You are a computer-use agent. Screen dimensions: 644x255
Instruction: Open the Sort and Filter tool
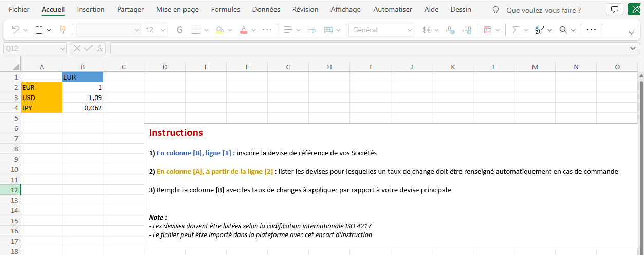(540, 30)
